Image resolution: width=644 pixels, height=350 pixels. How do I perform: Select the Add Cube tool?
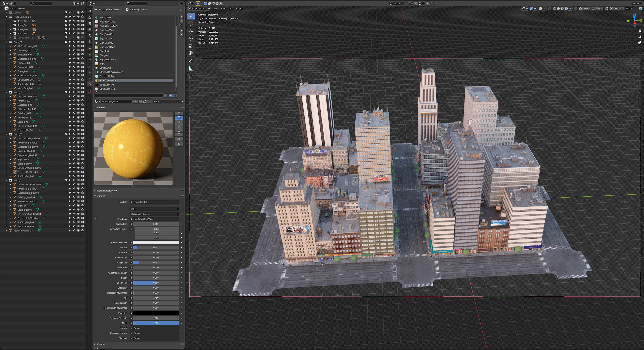(191, 77)
